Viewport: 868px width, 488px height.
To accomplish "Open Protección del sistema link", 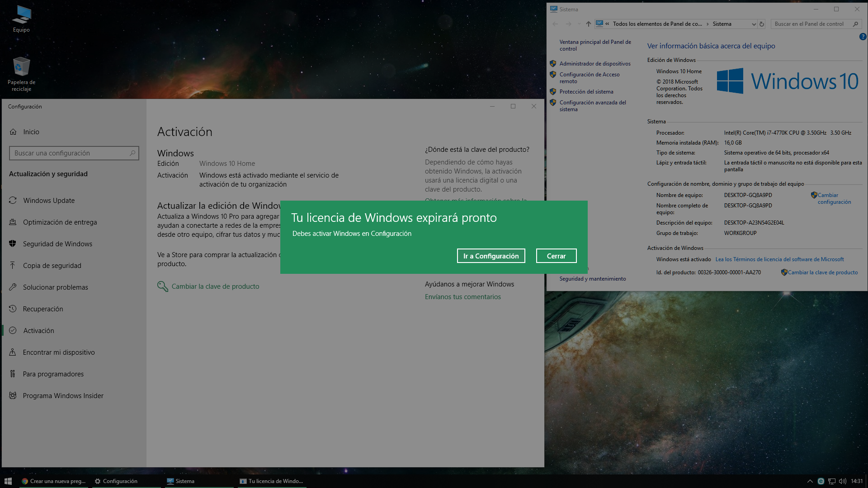I will point(586,92).
